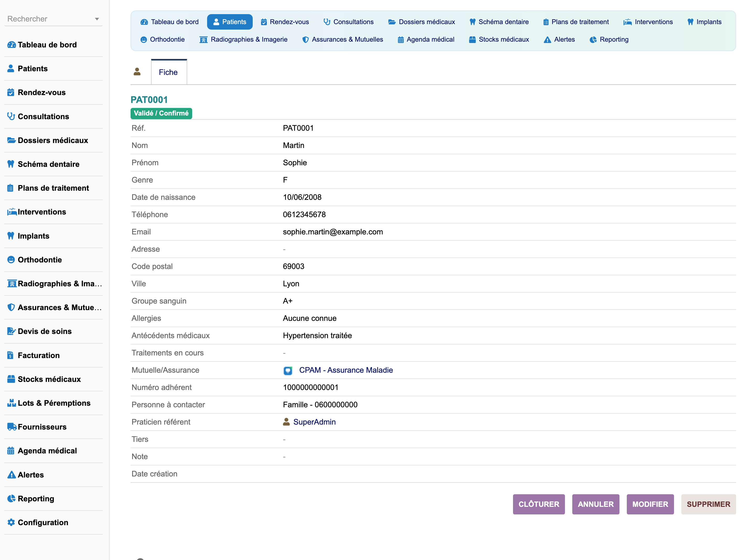Click the Dossiers médicaux folder icon in sidebar

pyautogui.click(x=12, y=140)
